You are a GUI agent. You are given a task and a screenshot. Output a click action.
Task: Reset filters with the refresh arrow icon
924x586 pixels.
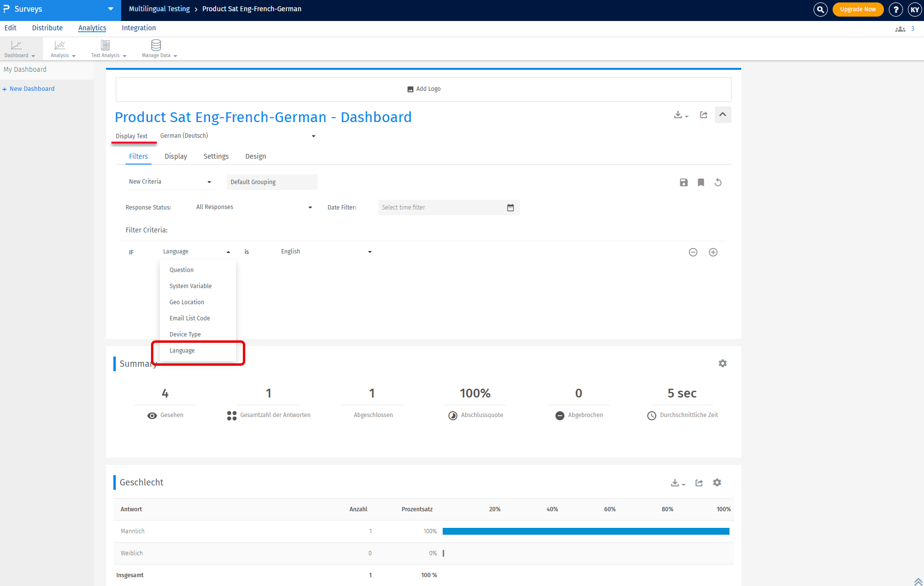coord(718,182)
